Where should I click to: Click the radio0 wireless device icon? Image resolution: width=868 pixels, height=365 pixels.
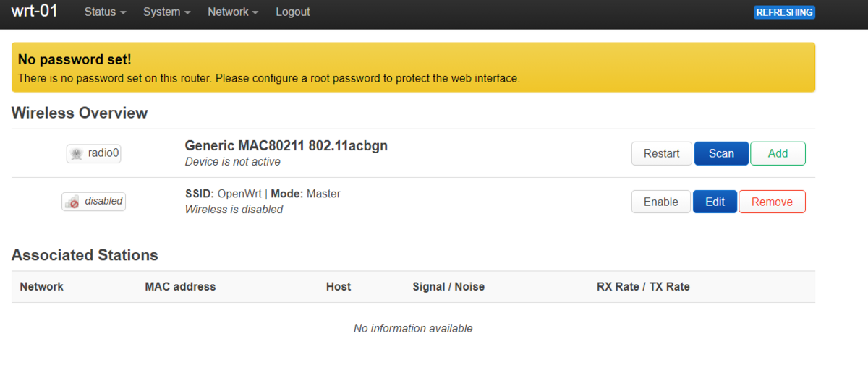pyautogui.click(x=94, y=153)
